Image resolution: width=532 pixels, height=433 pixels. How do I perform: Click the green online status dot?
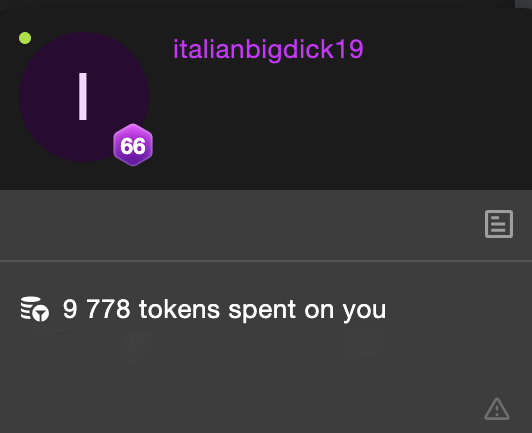pyautogui.click(x=25, y=38)
